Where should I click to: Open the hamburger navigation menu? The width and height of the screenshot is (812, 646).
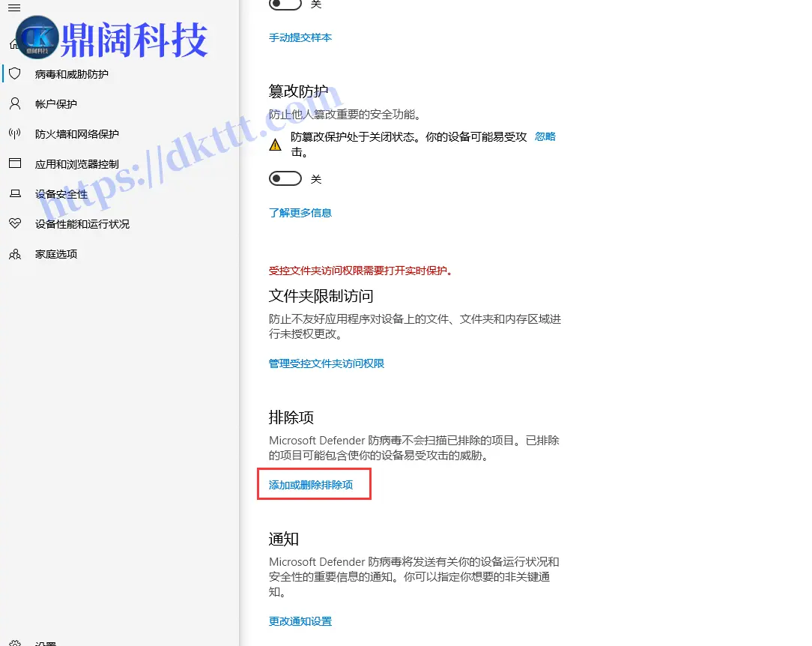13,7
